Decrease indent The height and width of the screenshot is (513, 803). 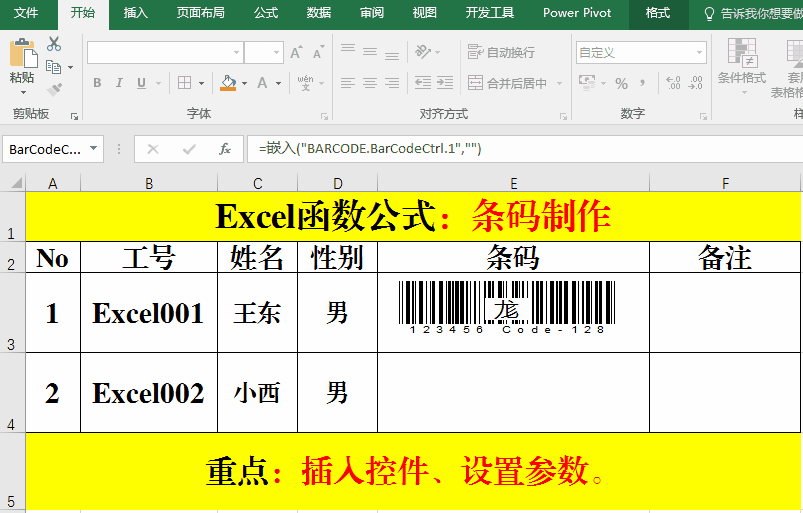point(422,82)
